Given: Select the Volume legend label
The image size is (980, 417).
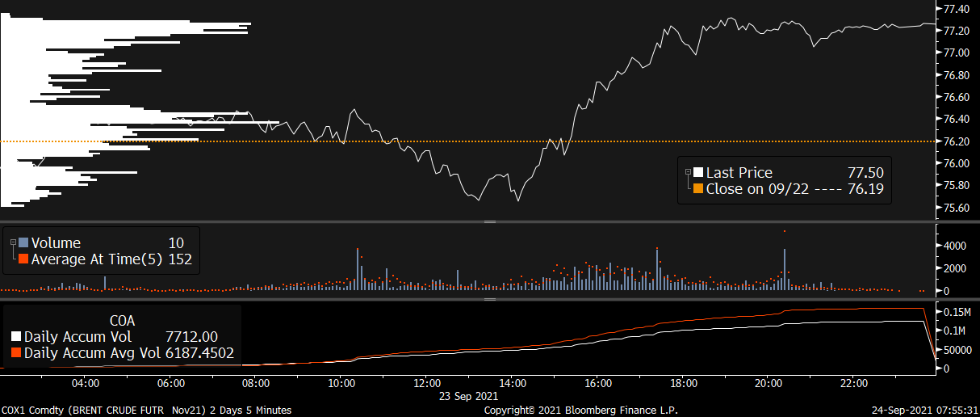Looking at the screenshot, I should (x=56, y=242).
